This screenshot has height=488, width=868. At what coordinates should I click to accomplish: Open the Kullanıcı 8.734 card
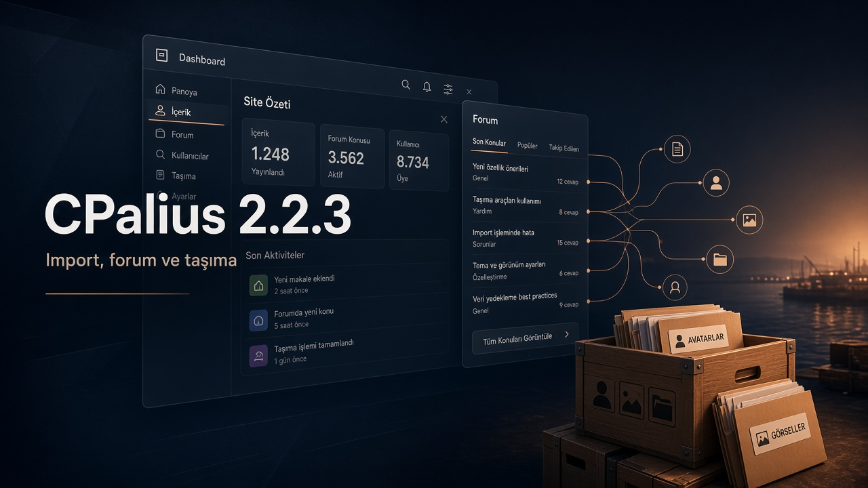418,161
